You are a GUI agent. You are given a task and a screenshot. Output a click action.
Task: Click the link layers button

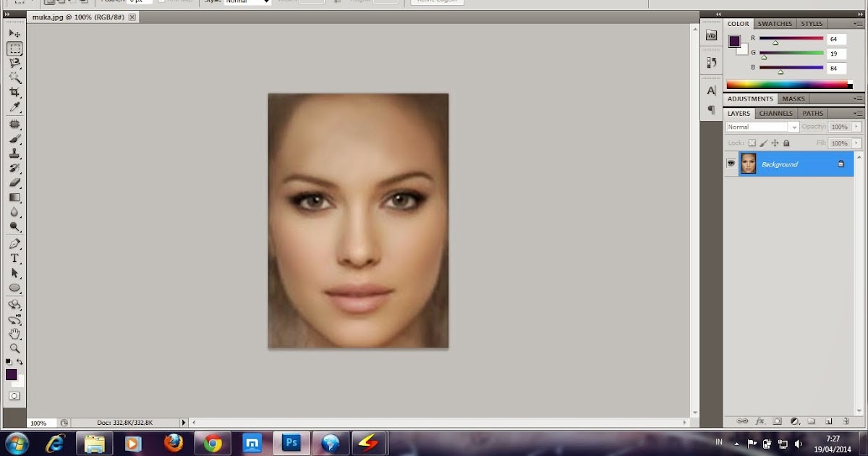coord(742,421)
